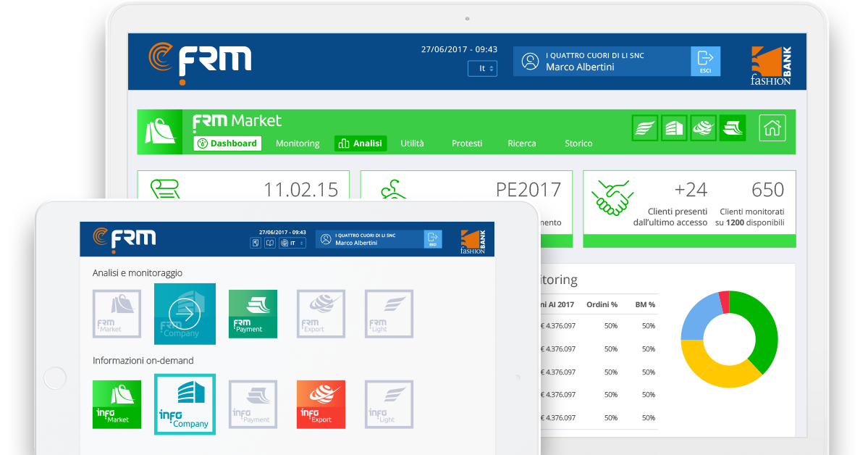Click the '11.02.15' value in first card
The width and height of the screenshot is (868, 455).
pos(300,190)
